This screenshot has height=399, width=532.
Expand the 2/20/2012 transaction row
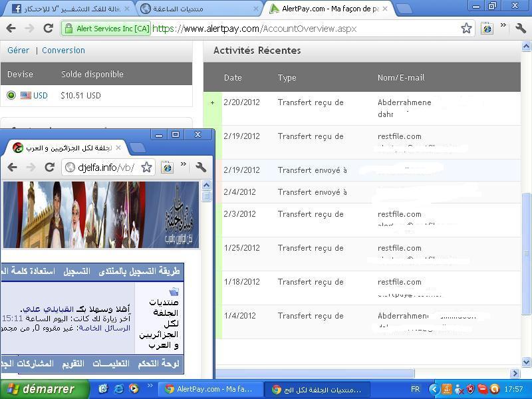coord(212,102)
